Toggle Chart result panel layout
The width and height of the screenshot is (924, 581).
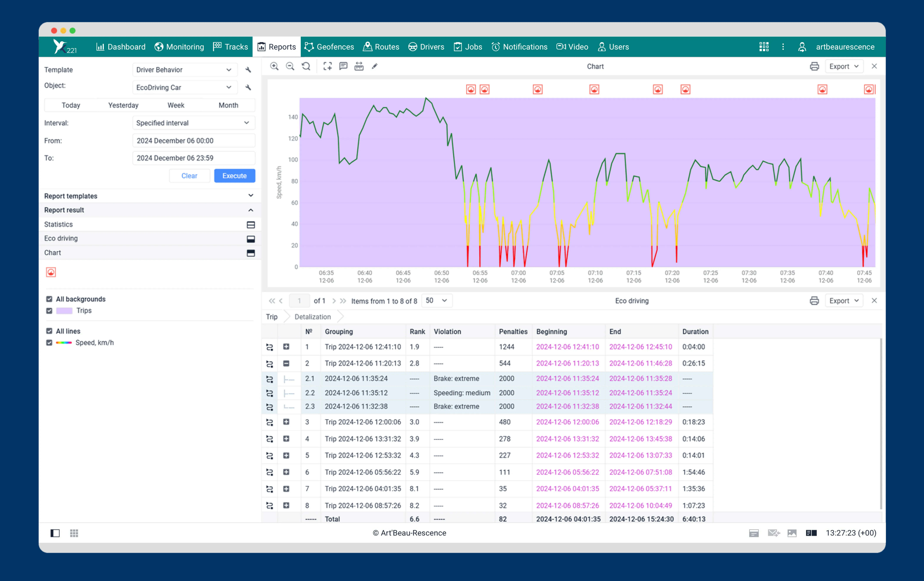[251, 253]
